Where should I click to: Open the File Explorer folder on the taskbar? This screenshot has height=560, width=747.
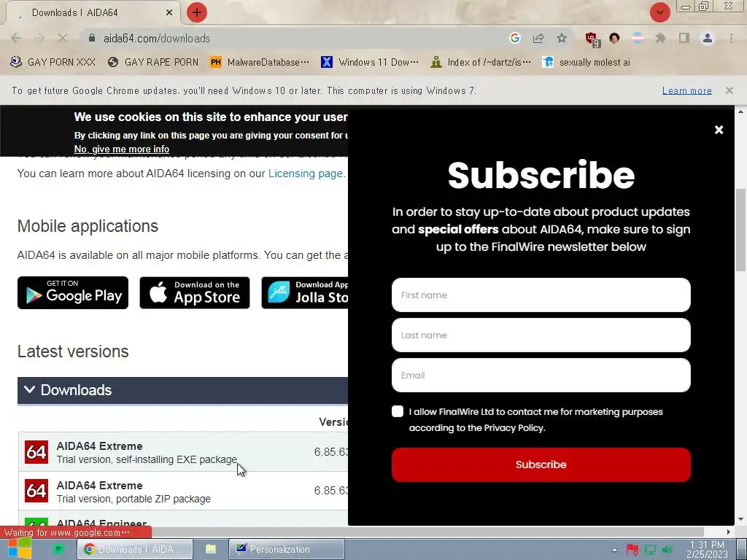click(x=211, y=549)
